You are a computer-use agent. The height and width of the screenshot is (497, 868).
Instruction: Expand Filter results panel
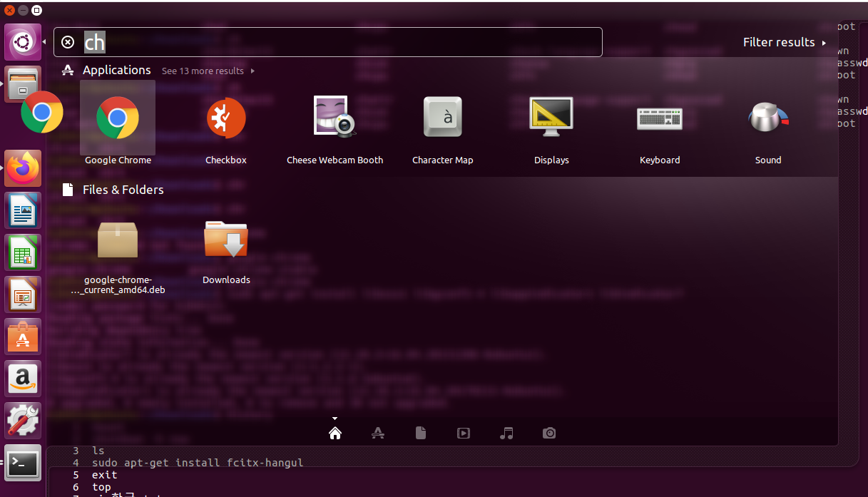point(785,42)
